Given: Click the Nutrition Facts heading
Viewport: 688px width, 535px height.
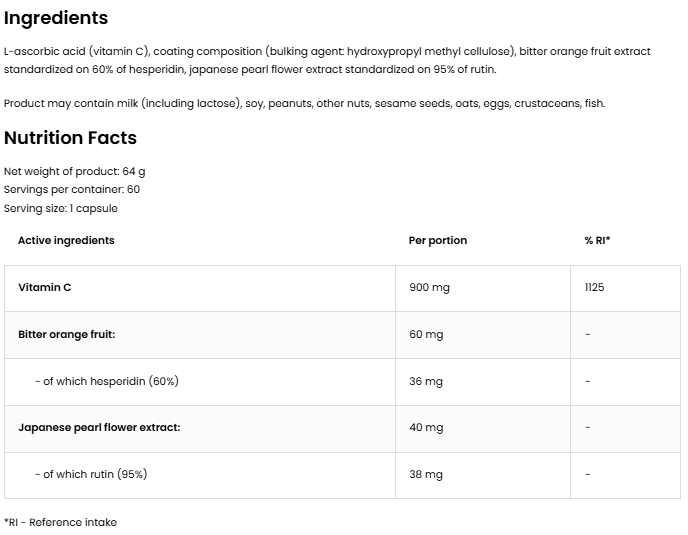Looking at the screenshot, I should tap(70, 138).
